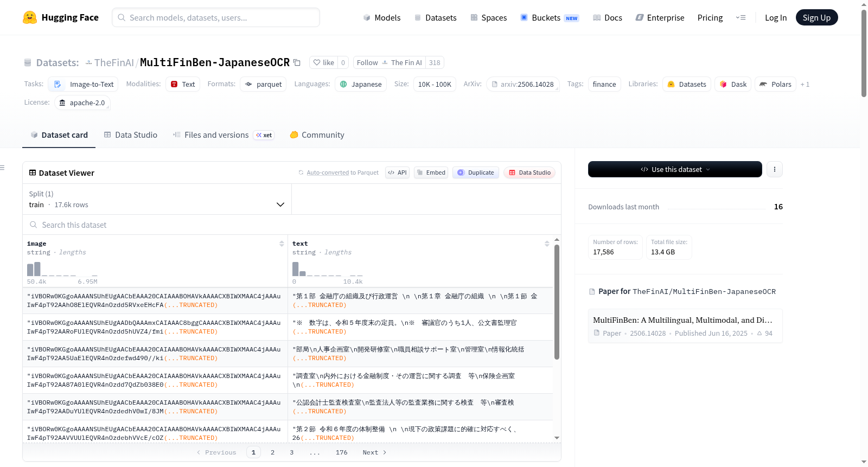
Task: Click the like heart button
Action: (323, 62)
